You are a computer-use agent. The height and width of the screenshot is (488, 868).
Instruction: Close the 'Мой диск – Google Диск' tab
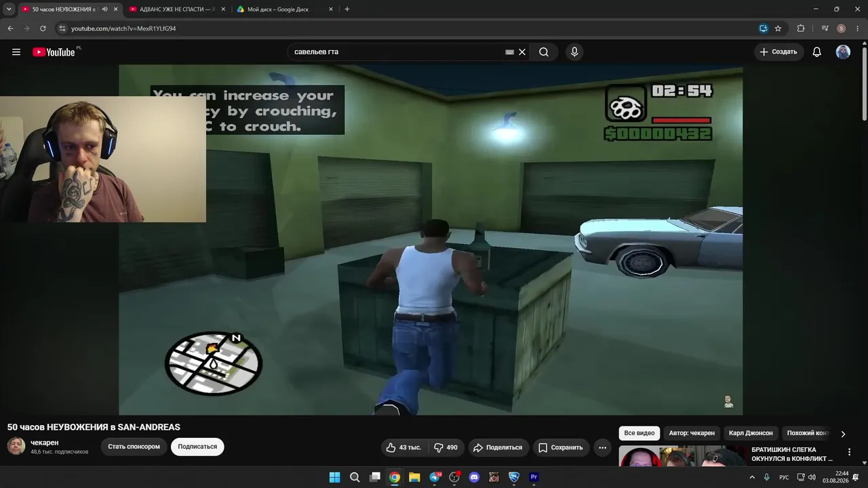tap(330, 9)
